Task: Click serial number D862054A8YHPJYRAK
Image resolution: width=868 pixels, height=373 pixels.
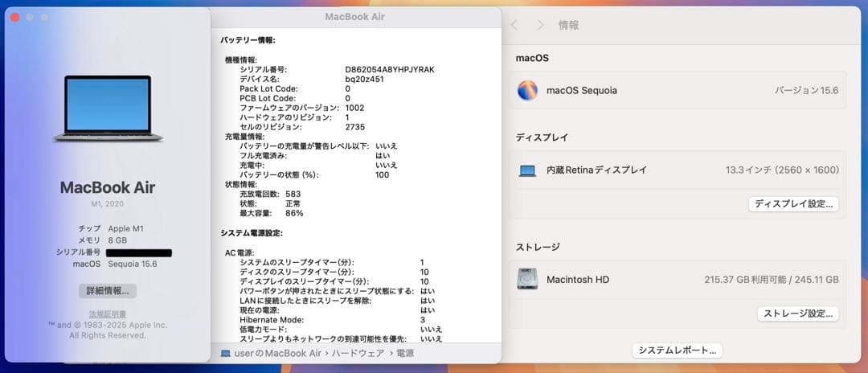Action: 390,70
